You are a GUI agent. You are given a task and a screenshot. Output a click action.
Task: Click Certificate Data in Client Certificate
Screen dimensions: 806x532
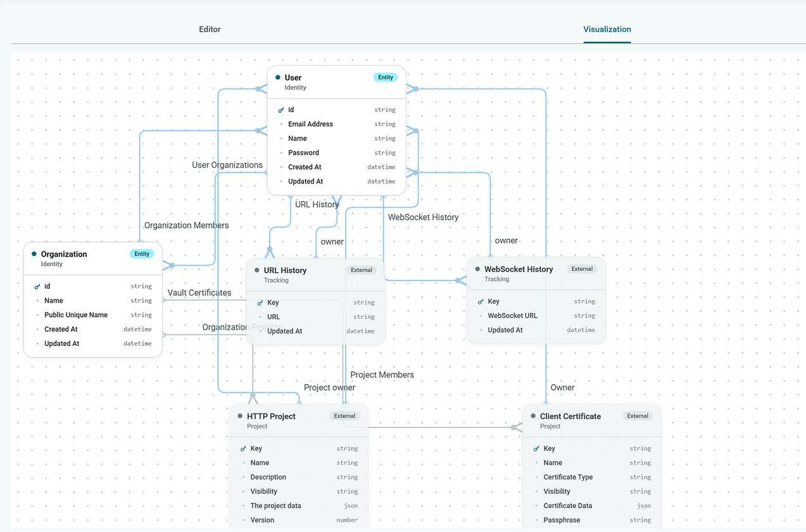592,506
